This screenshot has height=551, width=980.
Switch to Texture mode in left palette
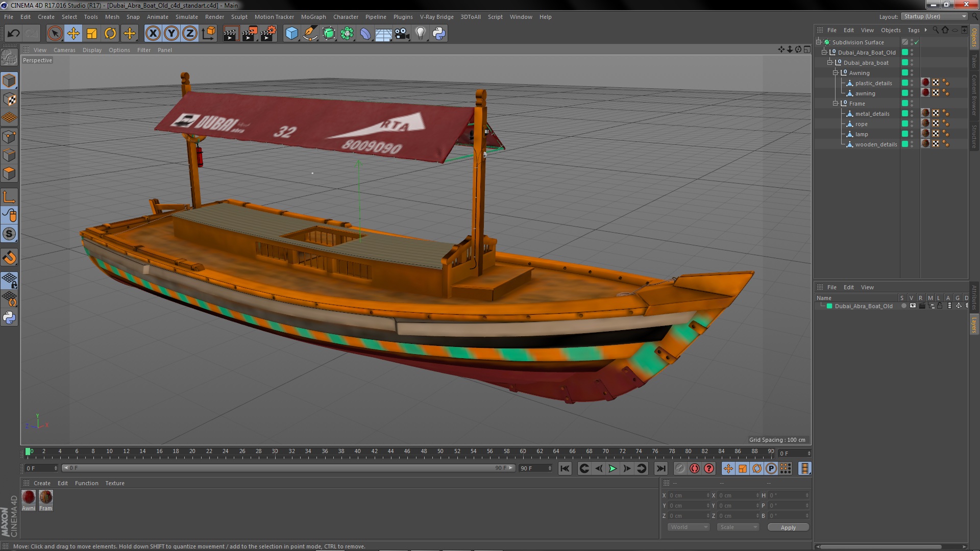[x=9, y=99]
